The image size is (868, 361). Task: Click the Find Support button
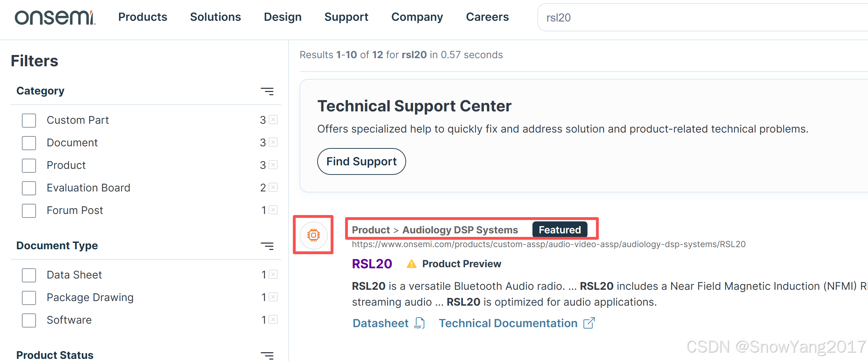pyautogui.click(x=361, y=161)
